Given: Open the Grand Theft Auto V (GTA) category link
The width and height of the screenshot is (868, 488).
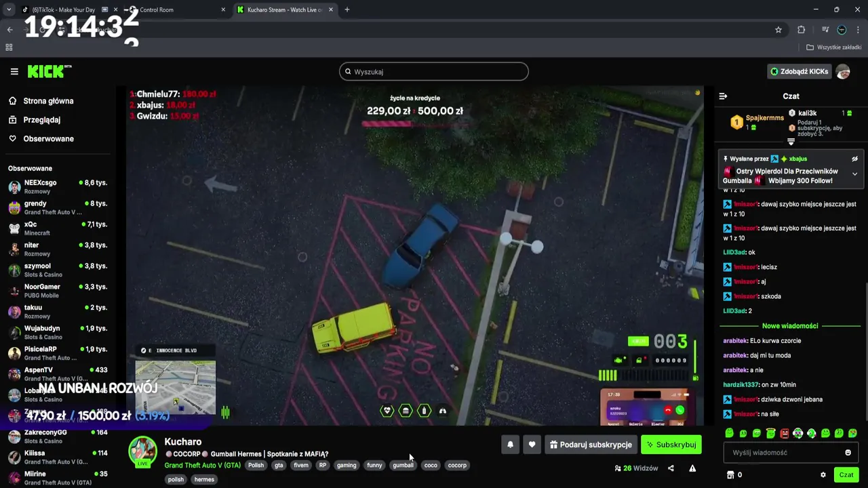Looking at the screenshot, I should [x=202, y=466].
